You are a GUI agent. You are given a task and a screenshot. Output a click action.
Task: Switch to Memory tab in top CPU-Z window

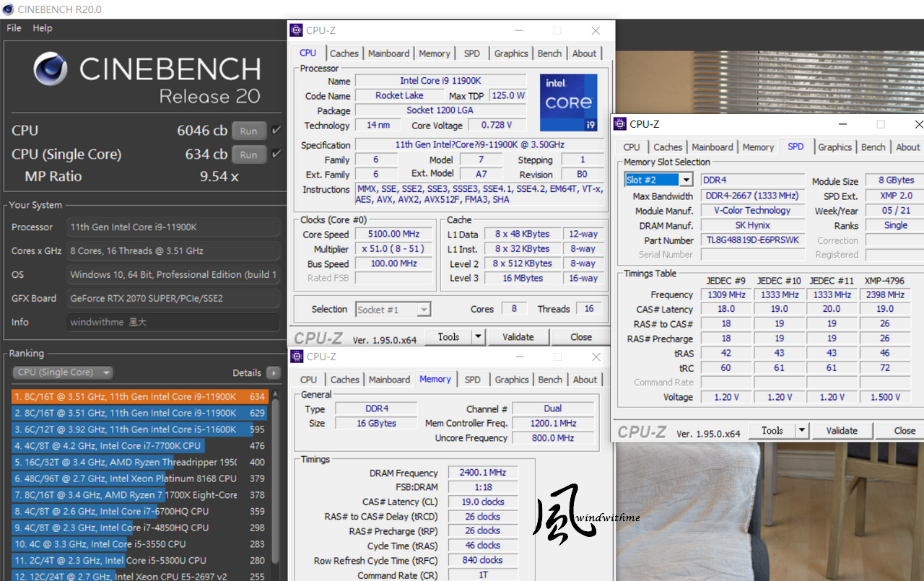click(x=435, y=53)
